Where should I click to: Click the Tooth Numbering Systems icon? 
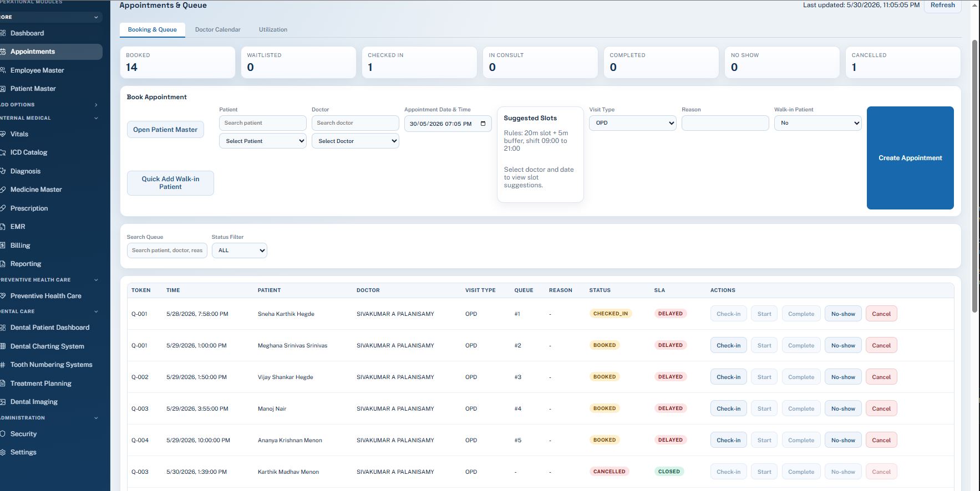(x=3, y=365)
